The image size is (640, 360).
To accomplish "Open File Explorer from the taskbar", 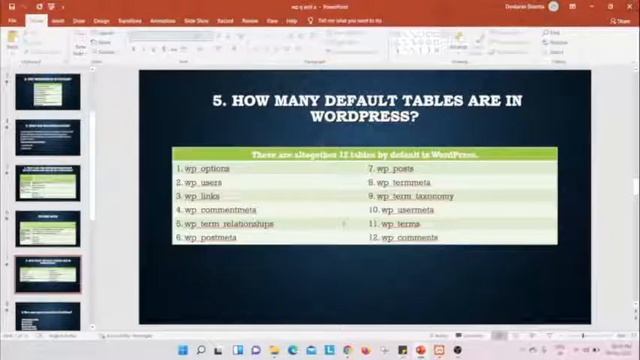I will 274,350.
